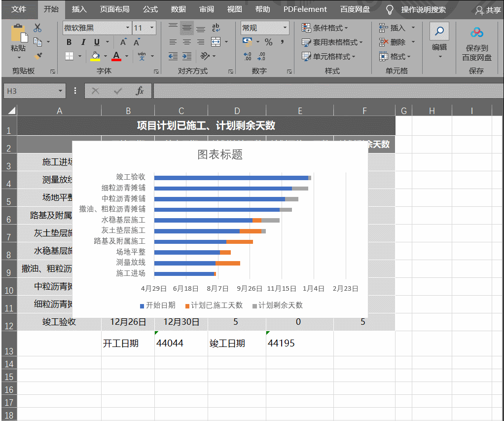Click Delete cells 删除 button
504x421 pixels.
click(392, 42)
